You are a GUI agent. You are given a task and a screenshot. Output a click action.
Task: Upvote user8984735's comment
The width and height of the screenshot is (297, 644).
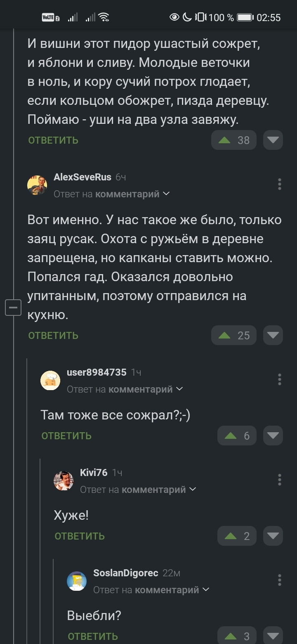pyautogui.click(x=237, y=436)
